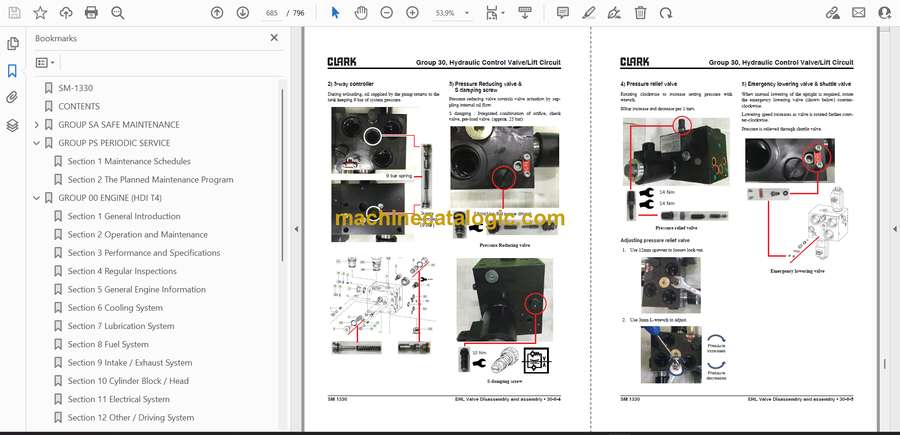
Task: Share a link to the file icon
Action: pyautogui.click(x=833, y=13)
